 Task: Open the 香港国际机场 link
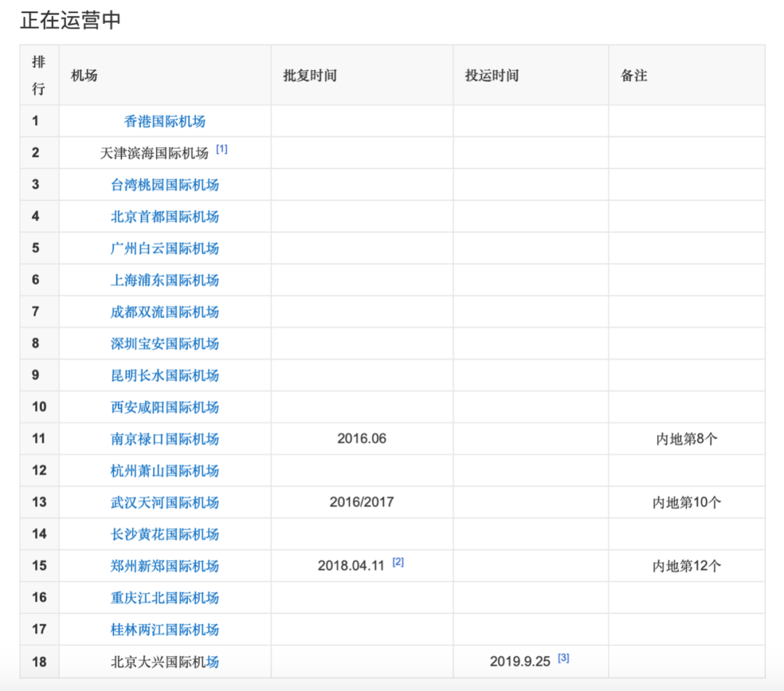point(165,121)
